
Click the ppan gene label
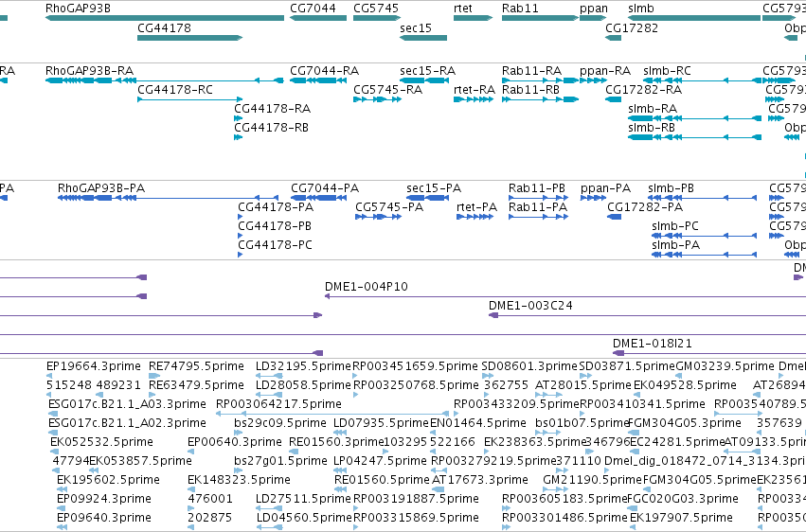click(594, 9)
